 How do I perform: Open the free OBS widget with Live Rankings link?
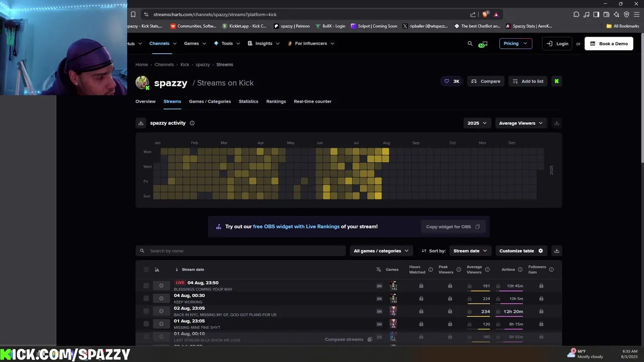click(x=296, y=227)
